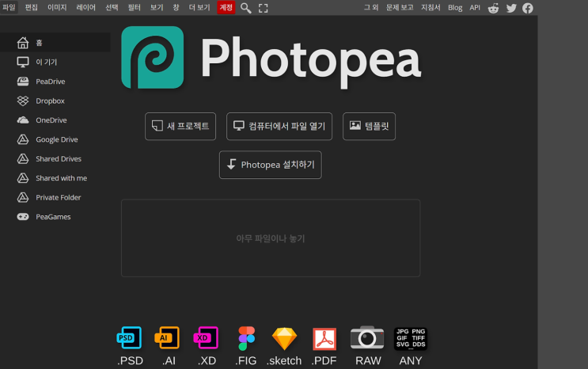Select the 홈 sidebar label

point(39,43)
